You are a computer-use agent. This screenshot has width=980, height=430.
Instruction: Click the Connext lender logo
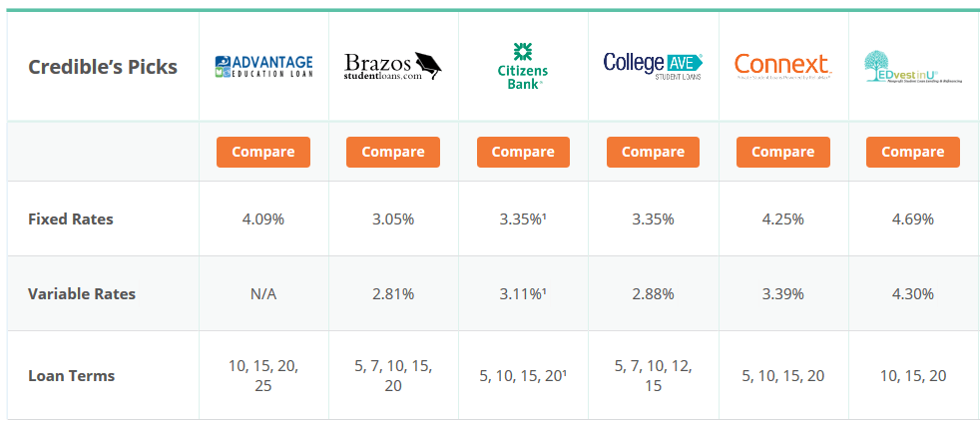pos(782,66)
